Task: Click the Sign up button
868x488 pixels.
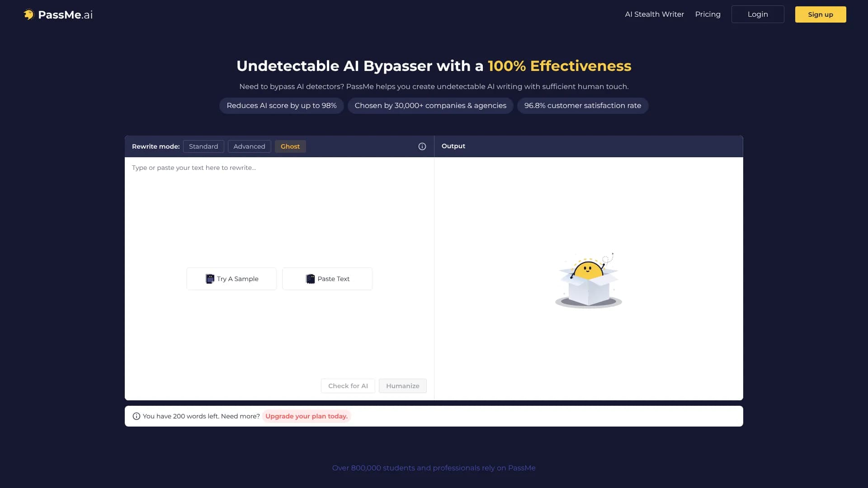Action: click(820, 14)
